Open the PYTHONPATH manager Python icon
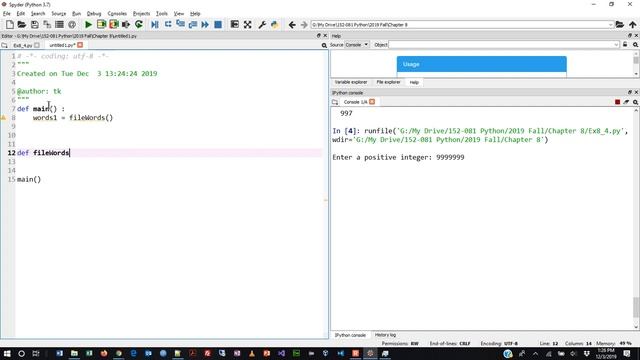This screenshot has width=640, height=360. 274,24
